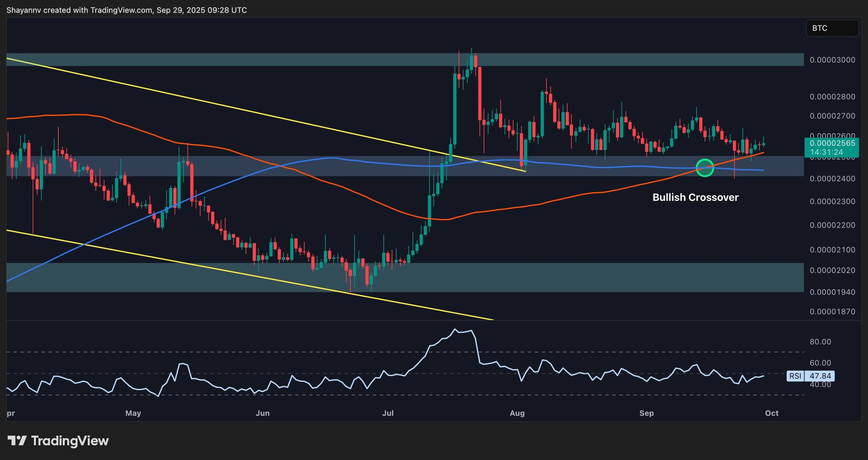Click the Aug label on time axis
This screenshot has height=460, width=868.
click(x=517, y=413)
